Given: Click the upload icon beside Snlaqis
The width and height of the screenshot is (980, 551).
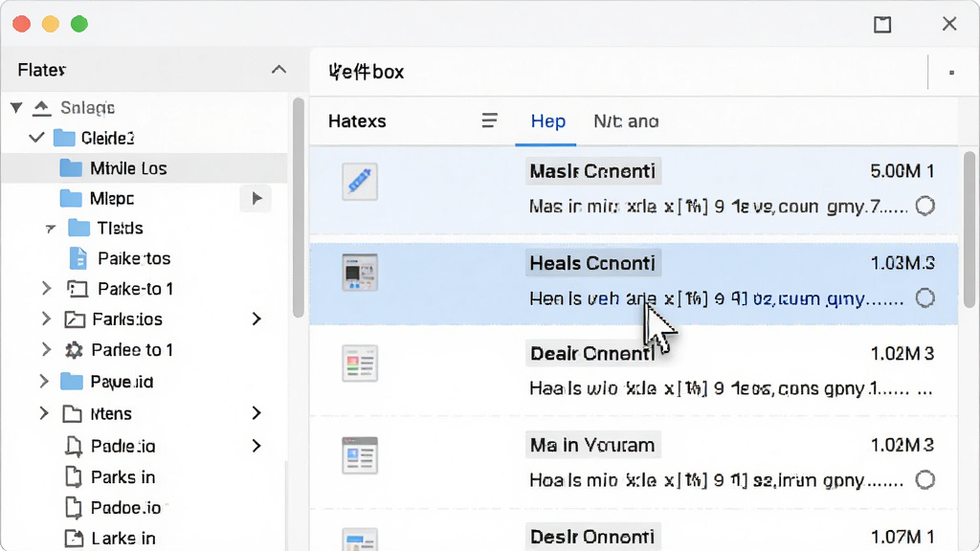Looking at the screenshot, I should pyautogui.click(x=42, y=108).
